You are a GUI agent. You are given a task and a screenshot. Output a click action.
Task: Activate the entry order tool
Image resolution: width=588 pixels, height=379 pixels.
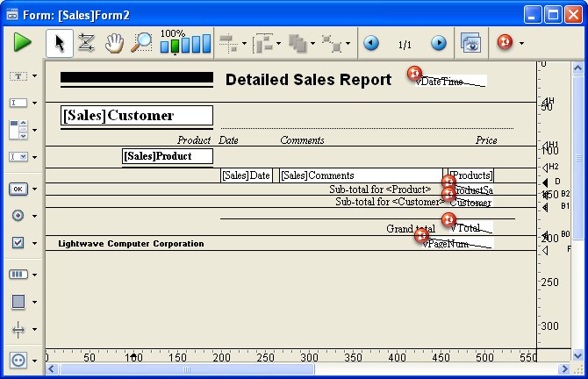86,43
